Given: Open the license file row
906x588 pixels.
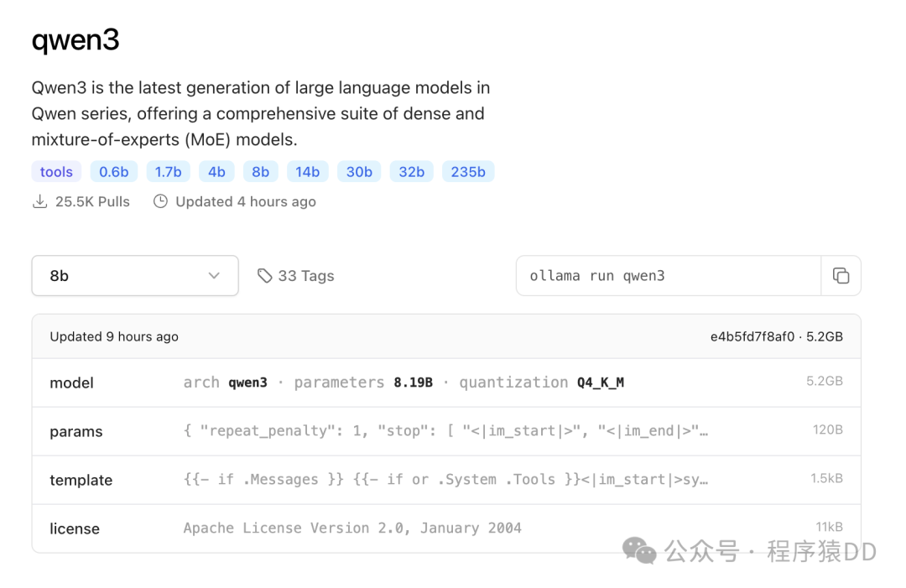Looking at the screenshot, I should point(446,528).
